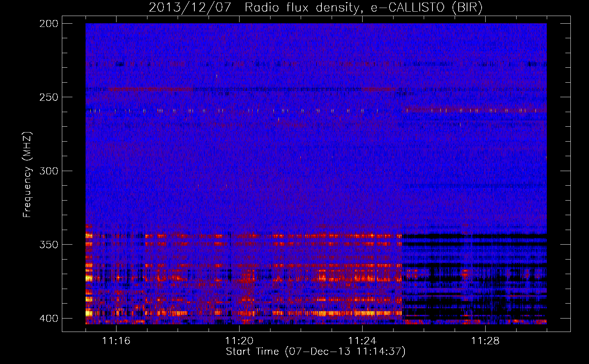This screenshot has width=589, height=364.
Task: Select the 'Frequency (MHZ)' y-axis label
Action: coord(27,174)
